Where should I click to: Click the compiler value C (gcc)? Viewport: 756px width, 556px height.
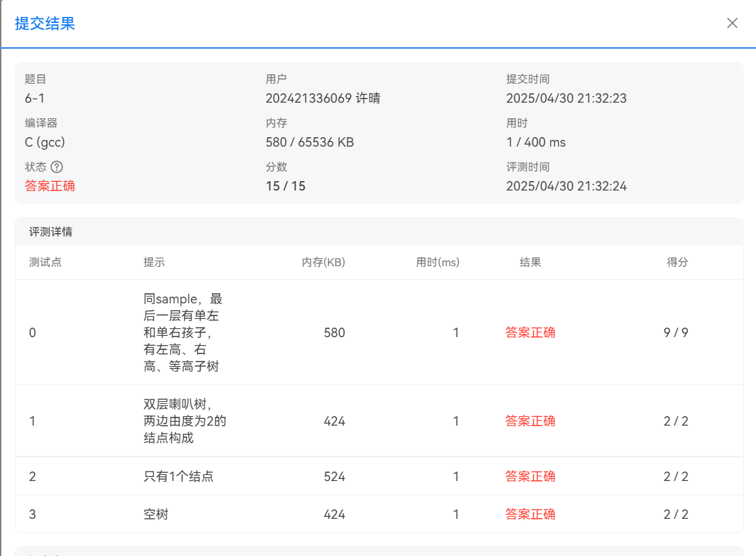(x=45, y=143)
